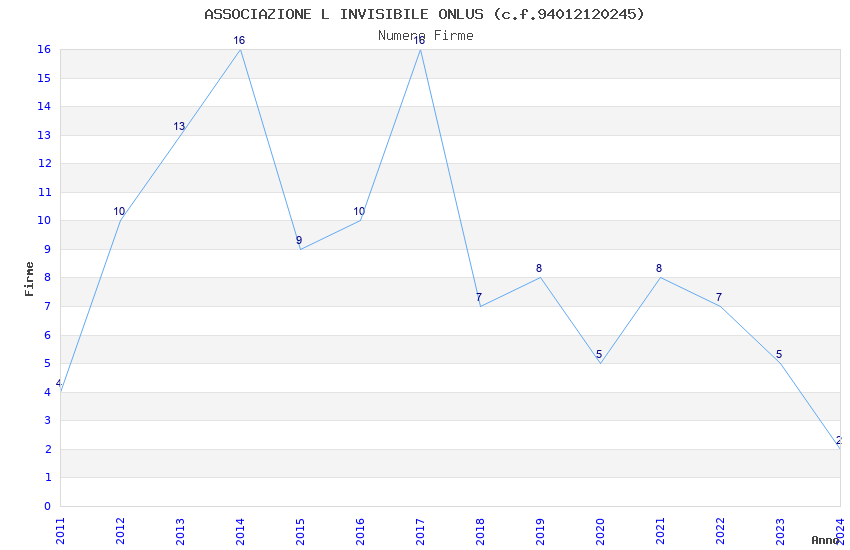The width and height of the screenshot is (850, 550).
Task: Click the data point 7 for 2018
Action: point(479,297)
